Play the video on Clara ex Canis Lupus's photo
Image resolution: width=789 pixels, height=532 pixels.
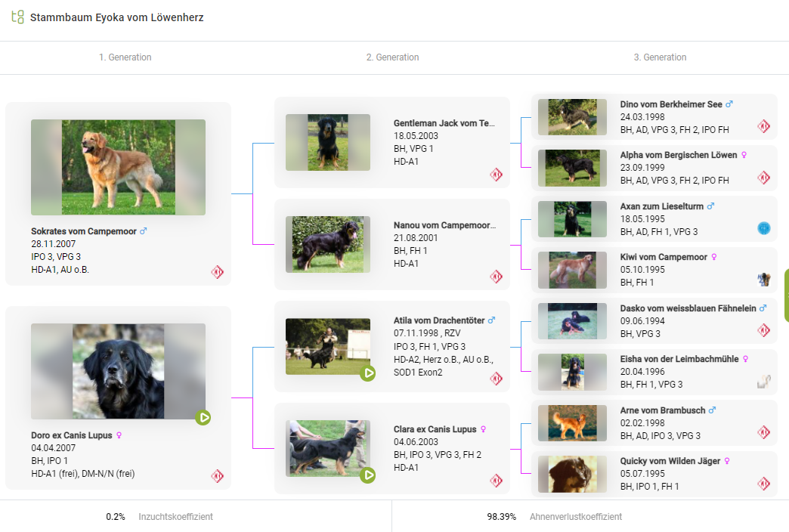368,475
